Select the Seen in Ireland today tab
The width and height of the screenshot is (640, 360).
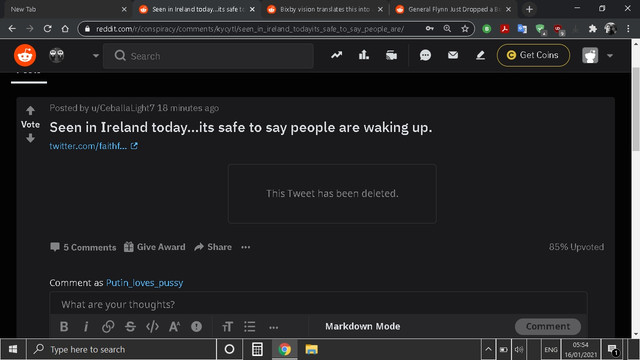tap(197, 9)
